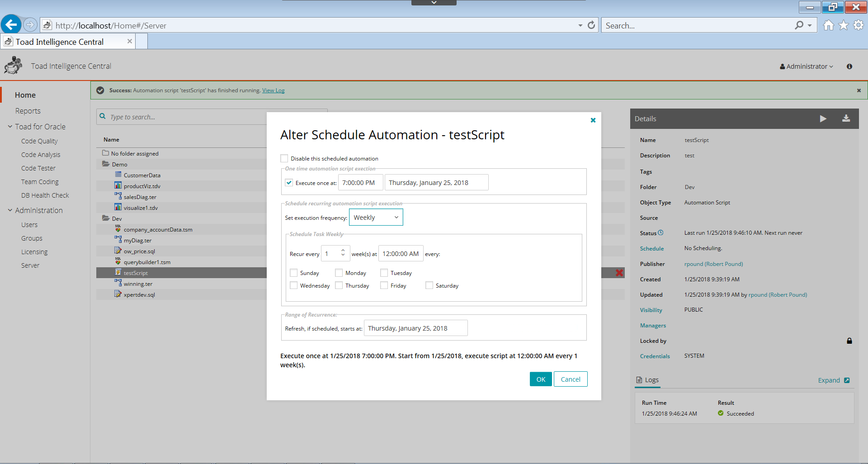Increase the Recur every weeks stepper
Image resolution: width=868 pixels, height=464 pixels.
coord(343,251)
